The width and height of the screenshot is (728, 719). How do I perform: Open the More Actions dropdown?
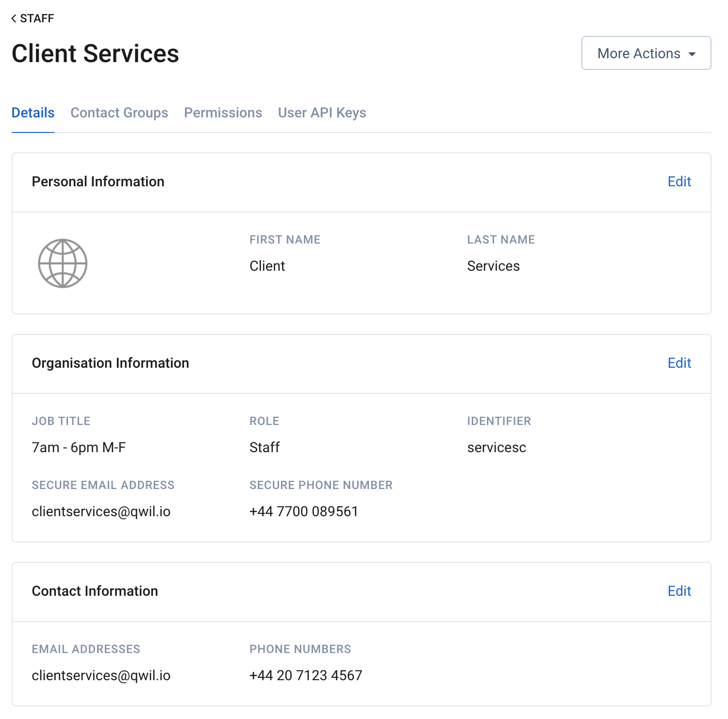(x=646, y=53)
